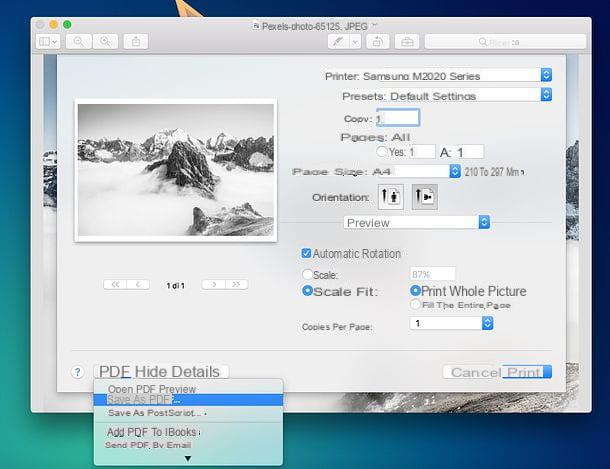The width and height of the screenshot is (610, 469).
Task: Open the PDF dropdown button
Action: pos(115,372)
